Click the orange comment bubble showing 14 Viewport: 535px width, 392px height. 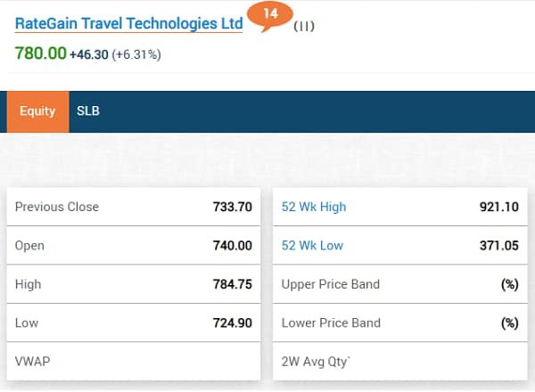(270, 15)
